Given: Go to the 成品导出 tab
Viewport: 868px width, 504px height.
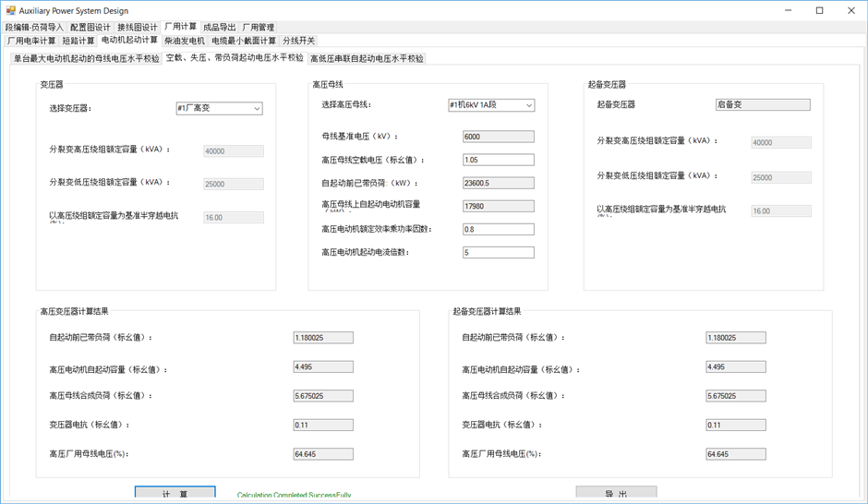Looking at the screenshot, I should [219, 27].
